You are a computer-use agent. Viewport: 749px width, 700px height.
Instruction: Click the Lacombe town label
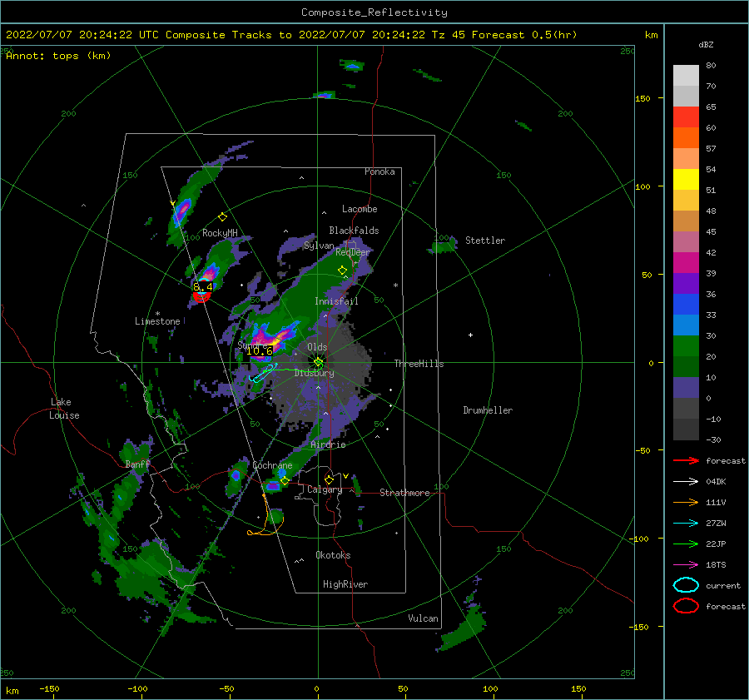click(x=360, y=209)
